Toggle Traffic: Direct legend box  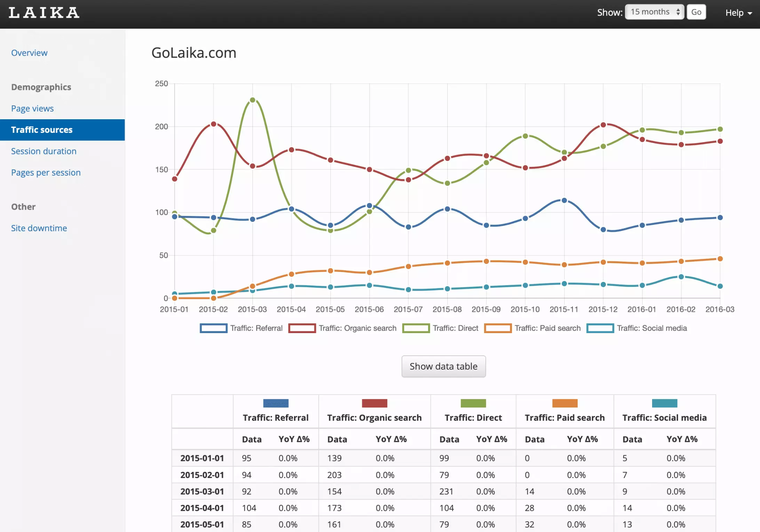pos(416,328)
